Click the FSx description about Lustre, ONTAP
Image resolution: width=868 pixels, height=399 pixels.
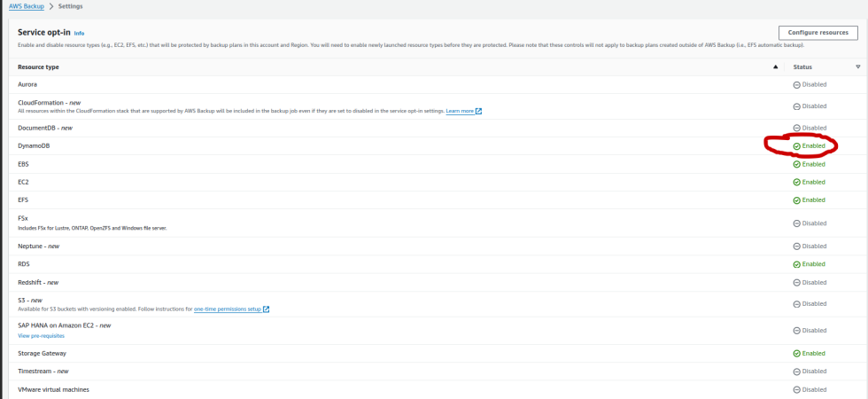pyautogui.click(x=92, y=229)
